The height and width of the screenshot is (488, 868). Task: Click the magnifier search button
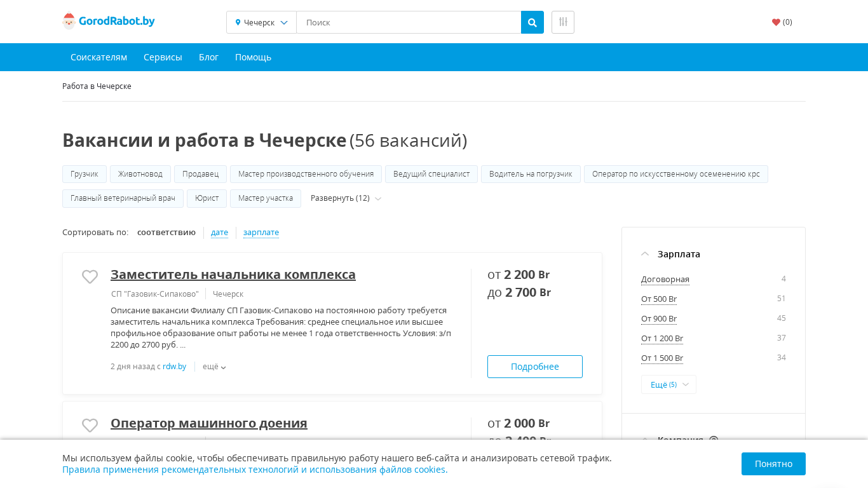532,22
